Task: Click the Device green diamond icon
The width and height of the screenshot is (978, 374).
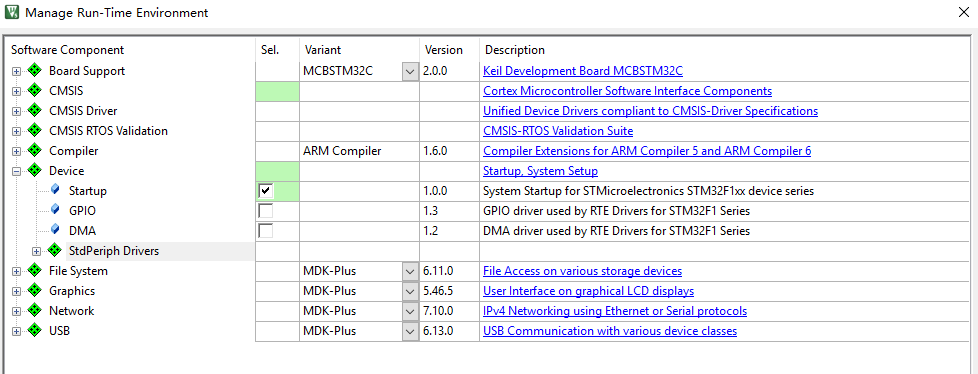Action: point(34,171)
